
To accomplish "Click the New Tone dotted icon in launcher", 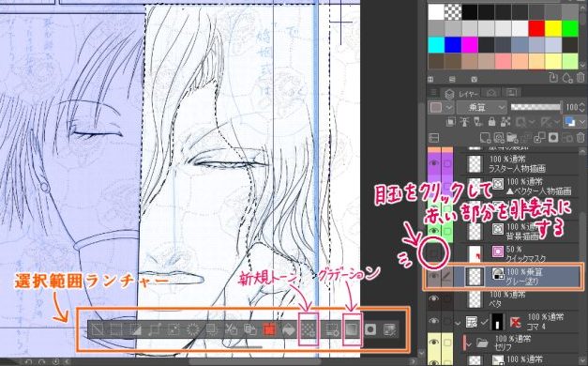I will (309, 330).
